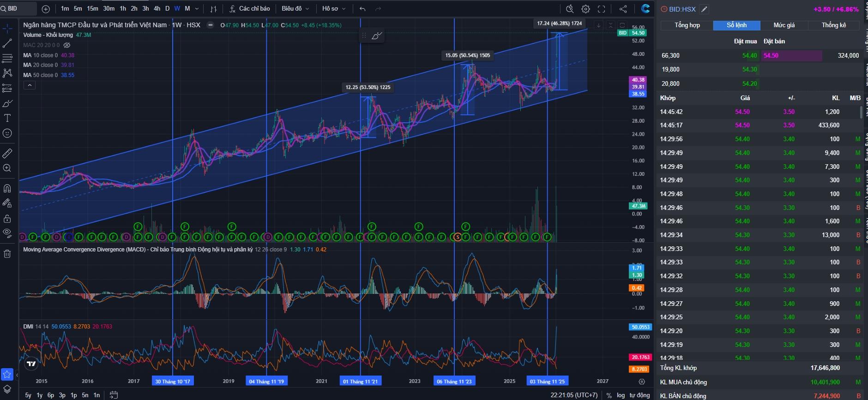Click the trash icon to remove drawings
This screenshot has width=868, height=400.
click(x=7, y=254)
